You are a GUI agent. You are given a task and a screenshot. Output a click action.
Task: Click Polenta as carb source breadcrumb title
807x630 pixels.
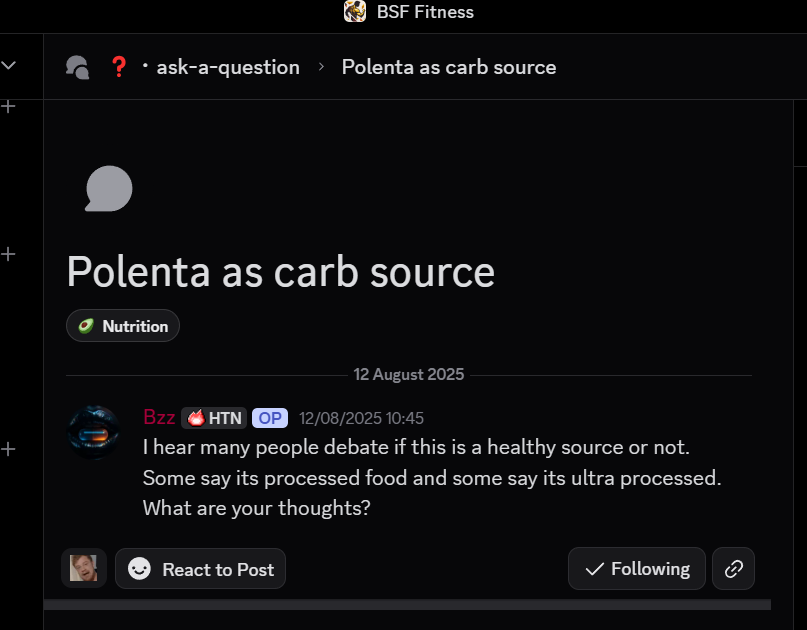[449, 67]
